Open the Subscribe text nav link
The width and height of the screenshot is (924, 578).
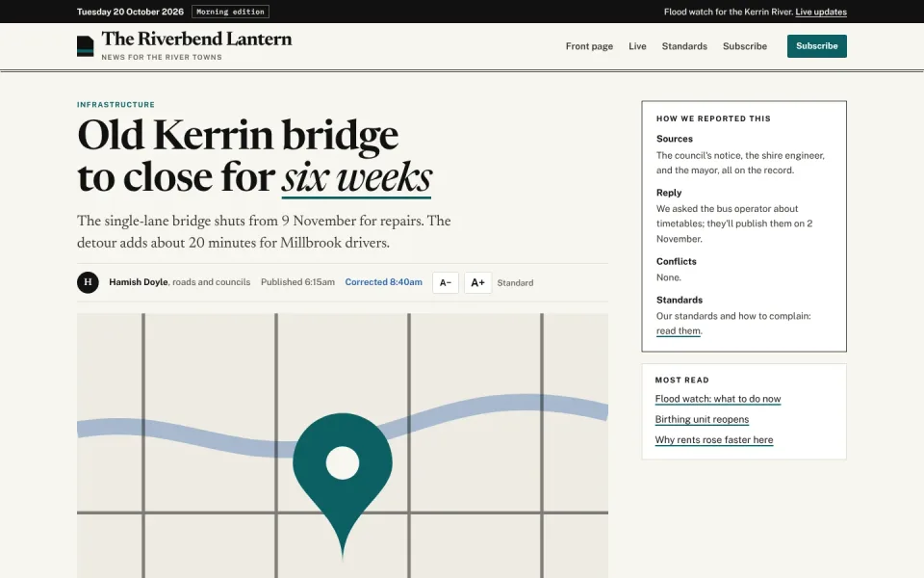(745, 46)
